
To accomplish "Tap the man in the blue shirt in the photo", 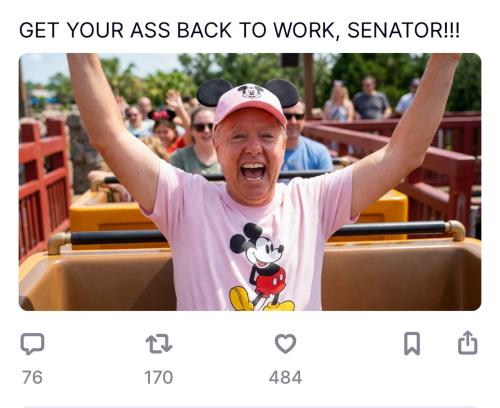I will pos(304,140).
